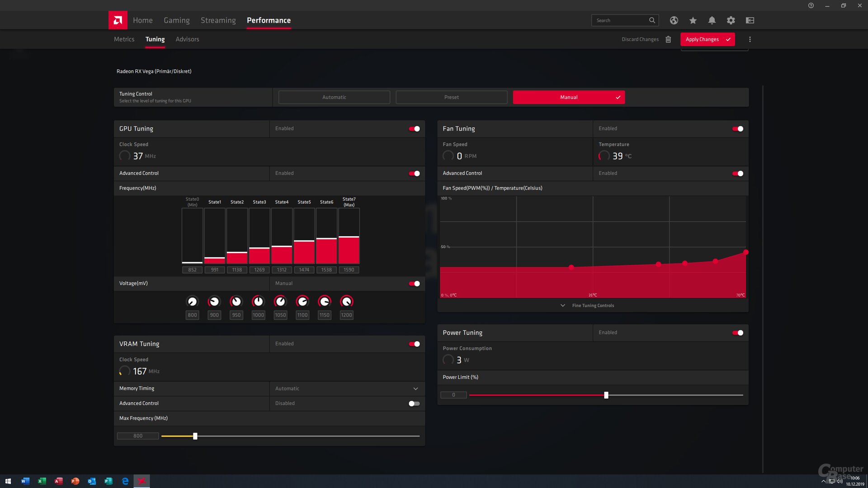The height and width of the screenshot is (488, 868).
Task: Click the State6 voltage dial at 1150
Action: pyautogui.click(x=325, y=301)
